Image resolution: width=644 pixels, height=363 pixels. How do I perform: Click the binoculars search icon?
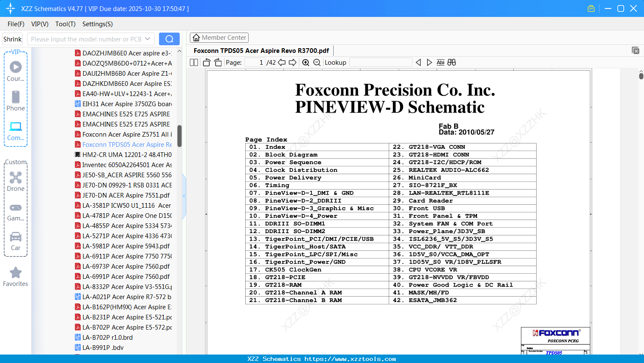pos(452,63)
